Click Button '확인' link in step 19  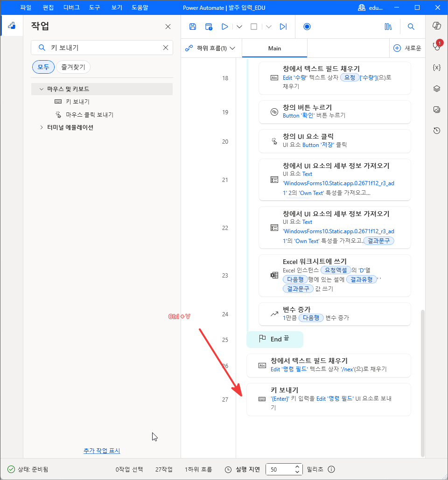click(x=299, y=115)
